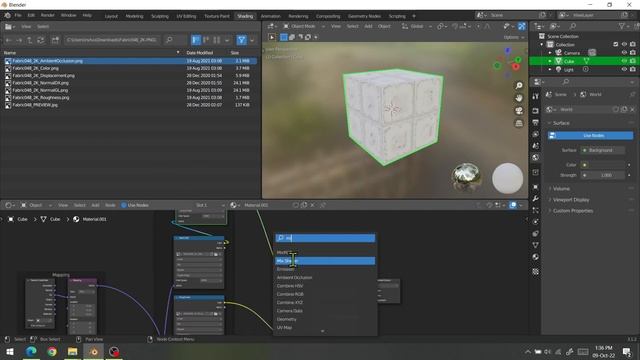
Task: Click the file browser path field
Action: 111,40
